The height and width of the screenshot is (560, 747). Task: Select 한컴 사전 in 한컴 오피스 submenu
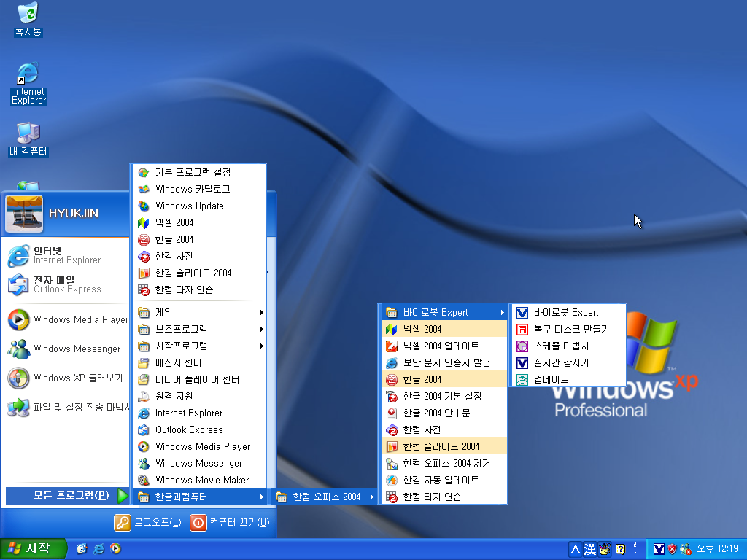pyautogui.click(x=444, y=430)
